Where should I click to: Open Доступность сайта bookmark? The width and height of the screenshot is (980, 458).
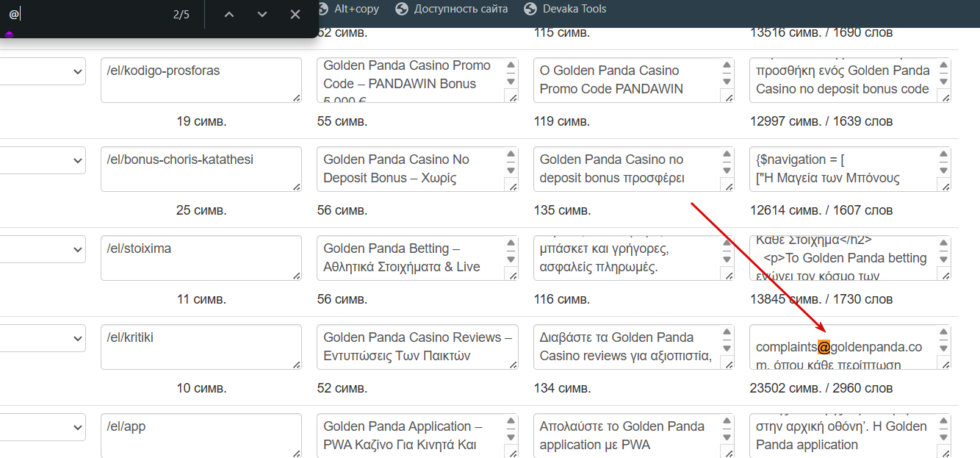[451, 9]
